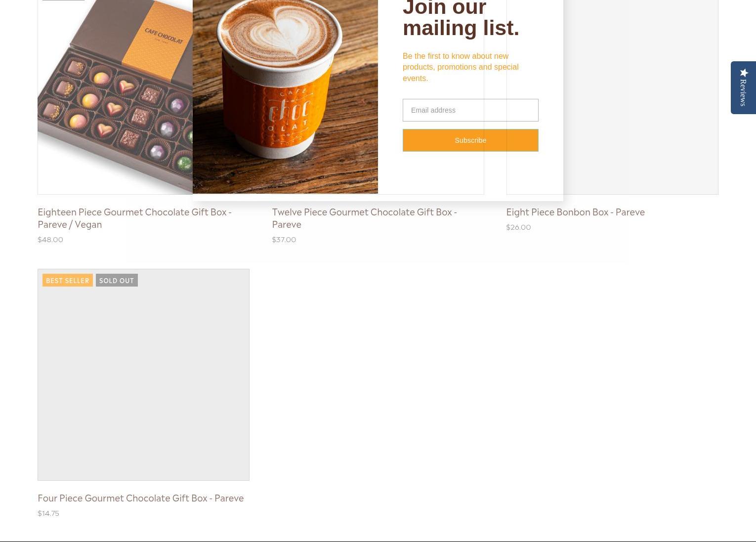Open Eight Piece Bonbon Box - Pareve link
The height and width of the screenshot is (542, 756).
575,211
